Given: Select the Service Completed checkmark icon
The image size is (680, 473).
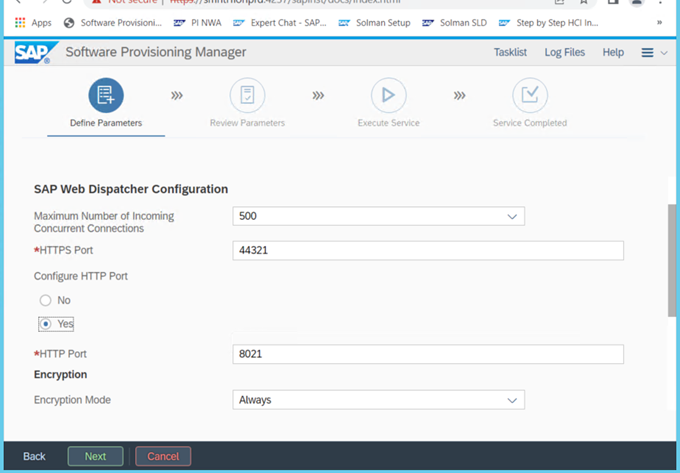Looking at the screenshot, I should coord(530,95).
